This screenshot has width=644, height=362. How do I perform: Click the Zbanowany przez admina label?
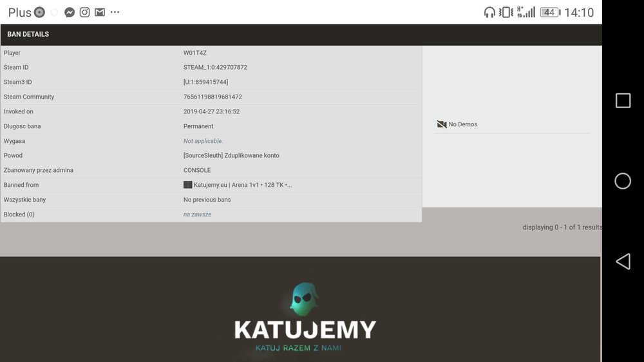[x=38, y=170]
